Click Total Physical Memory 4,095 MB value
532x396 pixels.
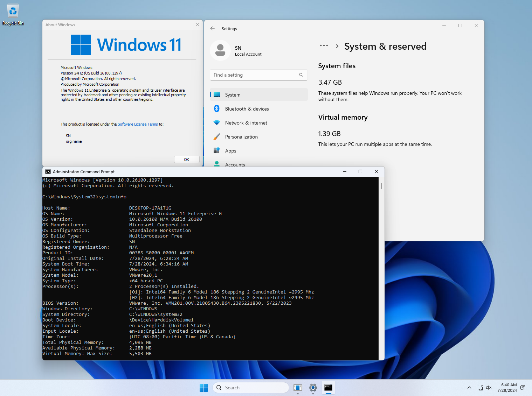click(x=140, y=342)
